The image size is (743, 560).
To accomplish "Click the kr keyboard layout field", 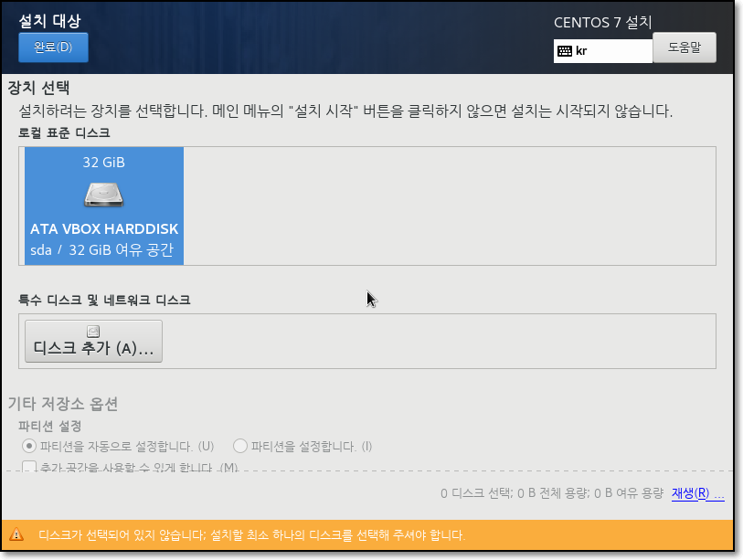I will [x=603, y=50].
